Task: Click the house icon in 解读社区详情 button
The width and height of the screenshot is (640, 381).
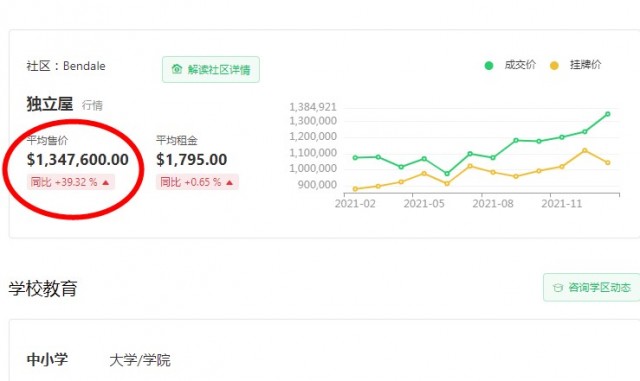Action: point(177,69)
